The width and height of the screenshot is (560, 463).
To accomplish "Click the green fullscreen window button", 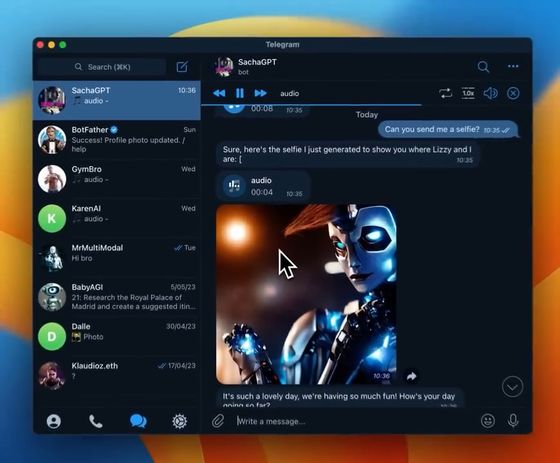I will tap(63, 45).
